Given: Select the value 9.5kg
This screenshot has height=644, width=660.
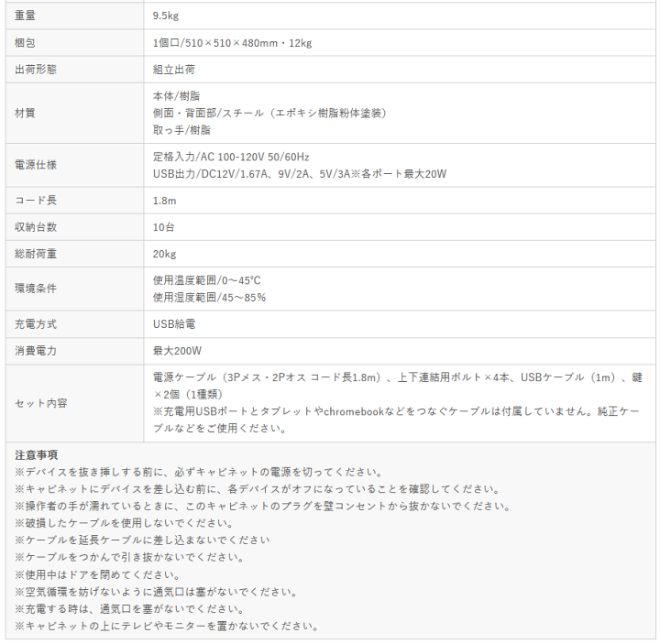Looking at the screenshot, I should click(x=166, y=16).
